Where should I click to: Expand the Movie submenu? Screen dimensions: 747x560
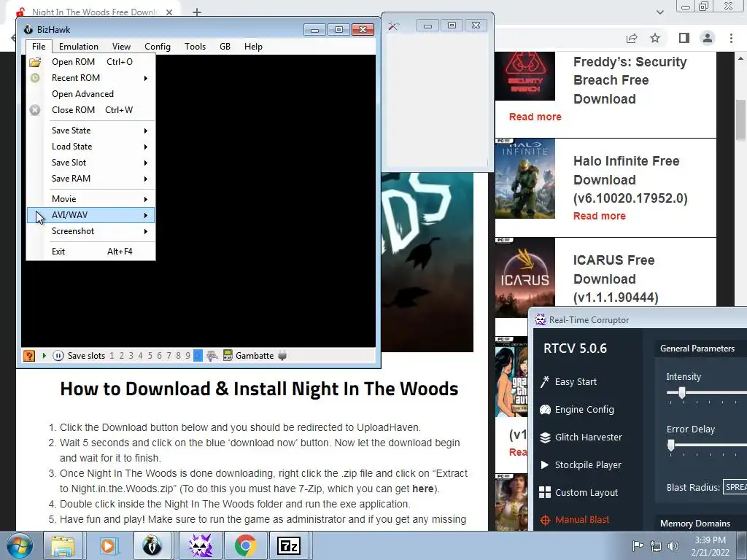coord(90,199)
